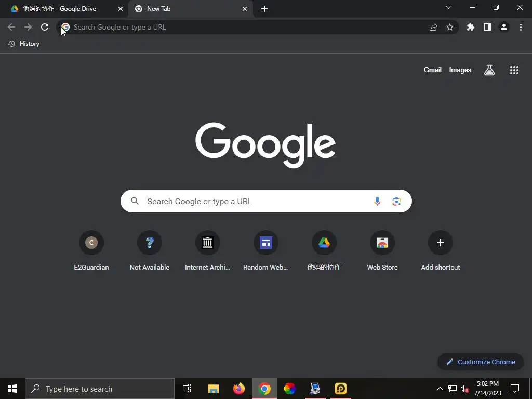Show hidden system tray icons
The image size is (532, 399).
pos(440,389)
